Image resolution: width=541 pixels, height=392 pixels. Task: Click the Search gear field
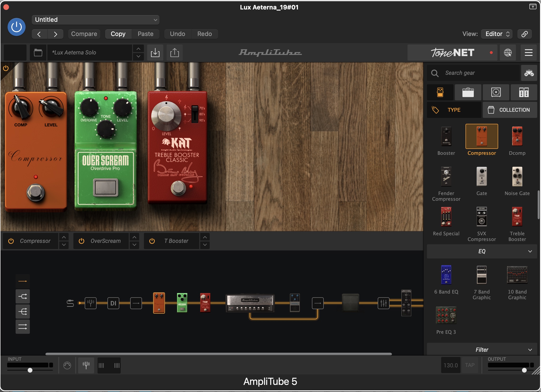click(473, 73)
